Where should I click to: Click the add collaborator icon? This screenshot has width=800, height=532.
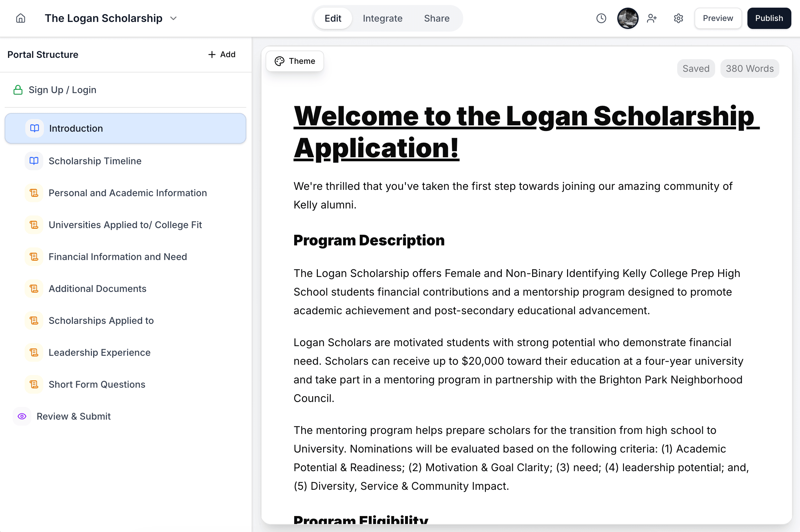652,18
